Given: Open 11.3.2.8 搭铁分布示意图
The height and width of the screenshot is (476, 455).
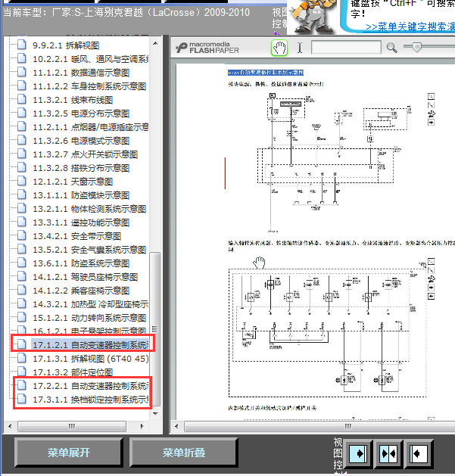Looking at the screenshot, I should click(81, 168).
